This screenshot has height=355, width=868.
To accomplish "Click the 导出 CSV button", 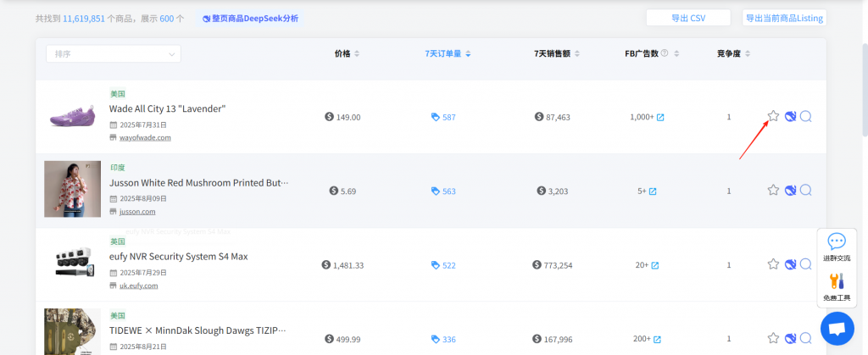I will click(687, 18).
